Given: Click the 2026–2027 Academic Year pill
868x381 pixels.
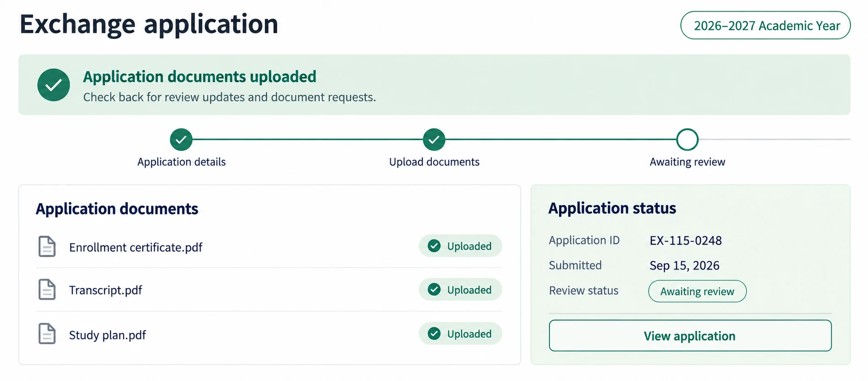Looking at the screenshot, I should (x=765, y=26).
